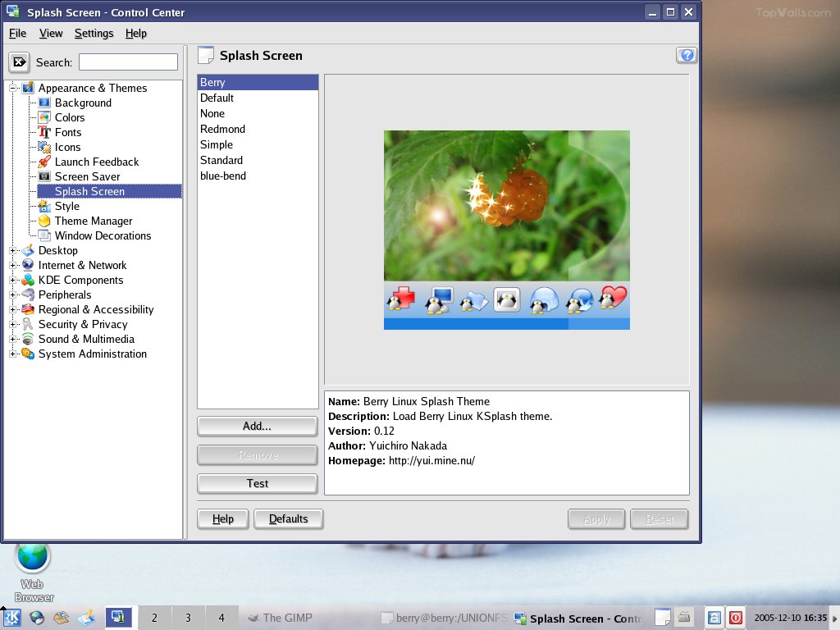Click the Apply button
The height and width of the screenshot is (630, 840).
596,519
